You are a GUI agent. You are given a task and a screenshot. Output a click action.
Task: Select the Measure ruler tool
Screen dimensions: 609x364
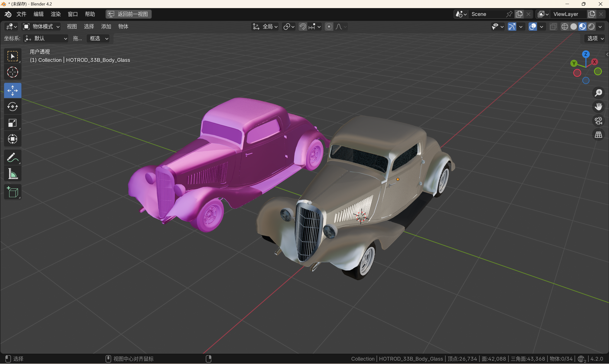tap(13, 174)
